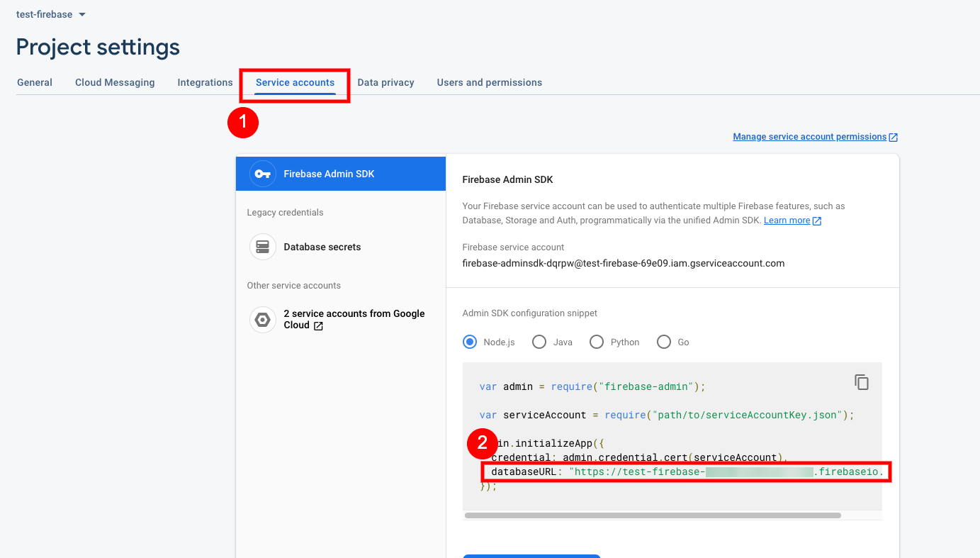Click external link icon after Google Cloud
The height and width of the screenshot is (558, 980).
point(318,326)
